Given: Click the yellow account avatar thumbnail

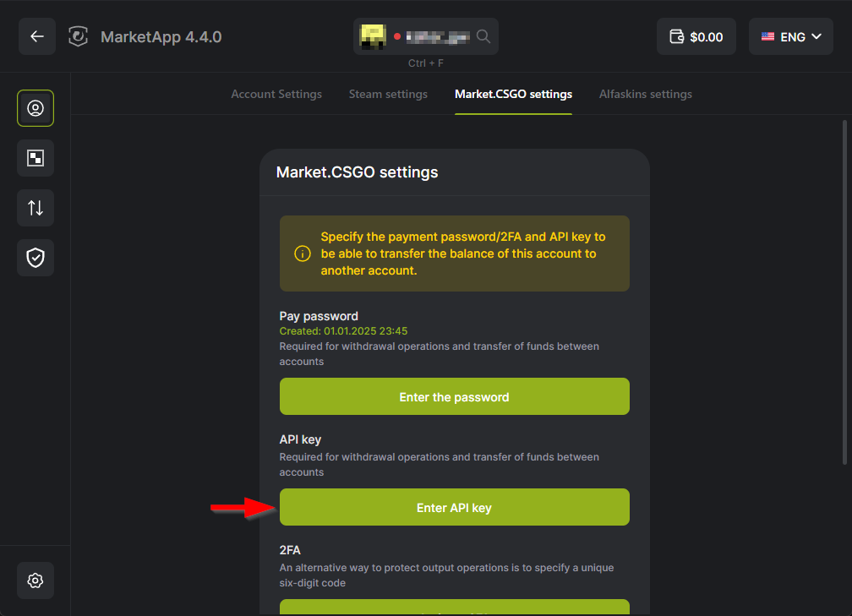Looking at the screenshot, I should (373, 36).
